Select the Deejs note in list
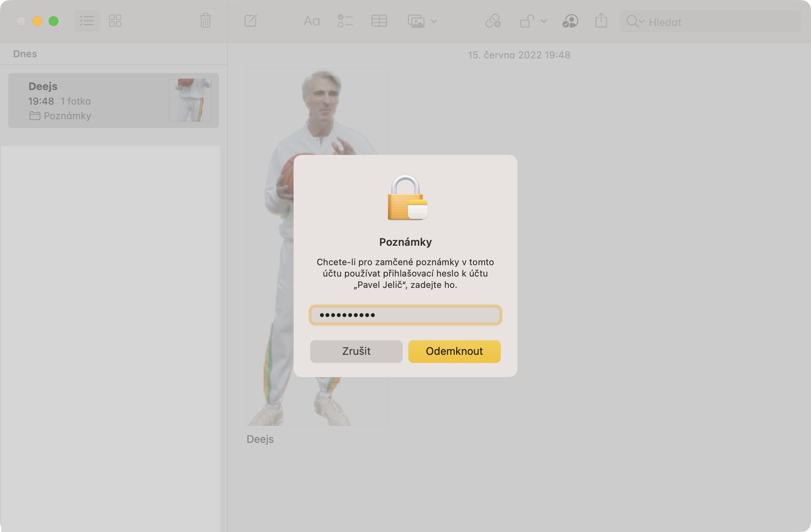Viewport: 811px width, 532px height. 114,101
